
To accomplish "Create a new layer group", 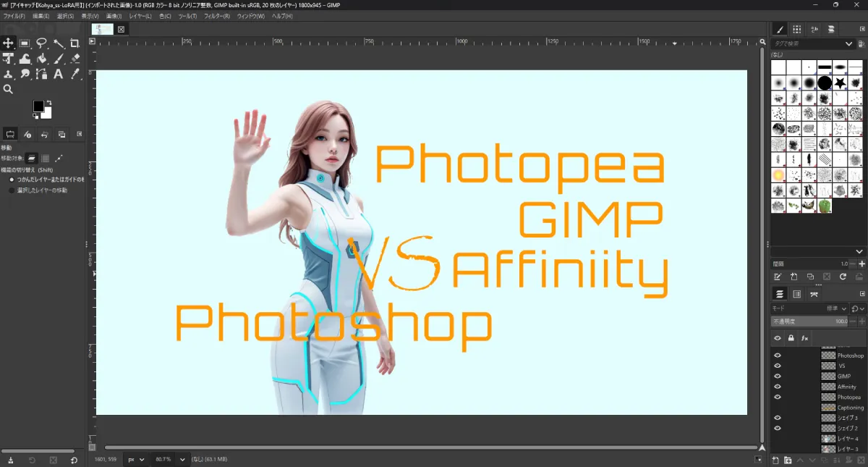I will [788, 460].
